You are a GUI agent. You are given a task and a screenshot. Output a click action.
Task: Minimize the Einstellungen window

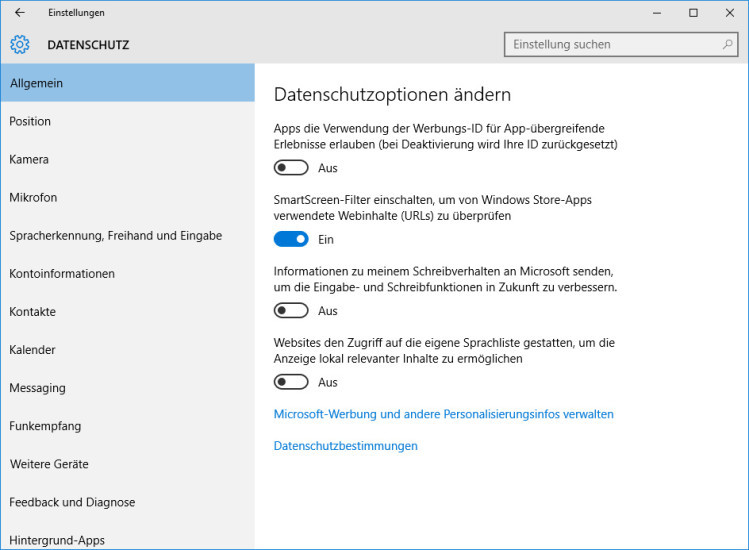click(x=657, y=13)
